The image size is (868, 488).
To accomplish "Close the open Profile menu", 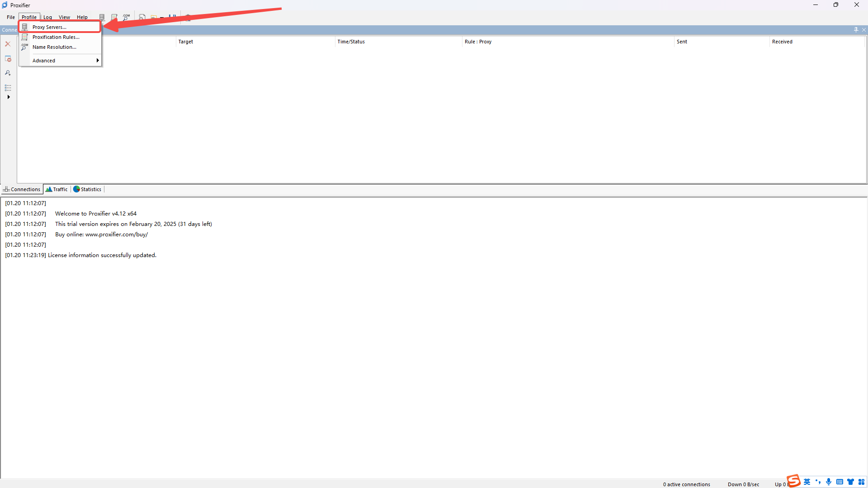I will pos(29,17).
